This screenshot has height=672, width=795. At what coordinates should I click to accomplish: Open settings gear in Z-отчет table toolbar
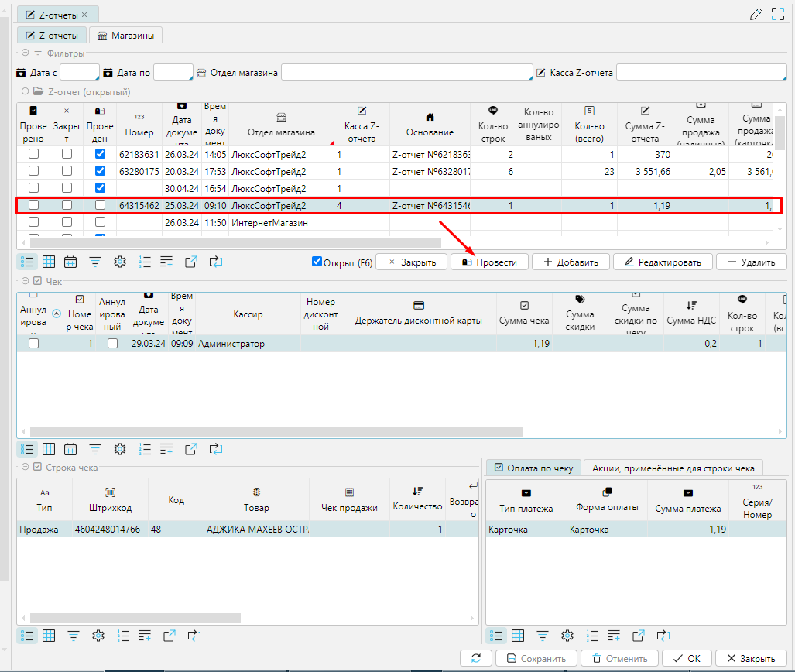click(x=119, y=262)
